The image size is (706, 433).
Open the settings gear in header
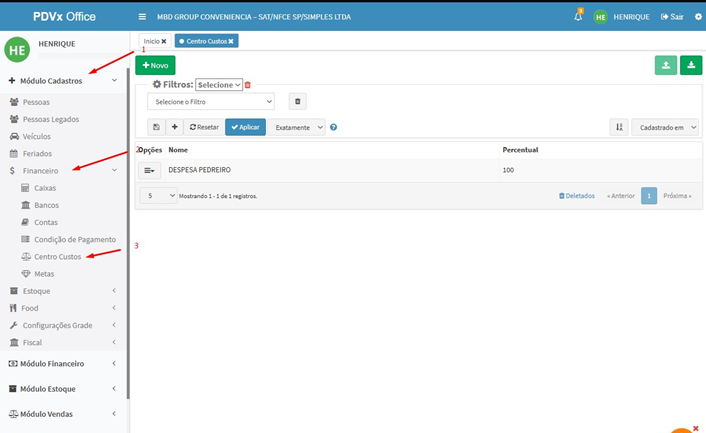tap(698, 17)
